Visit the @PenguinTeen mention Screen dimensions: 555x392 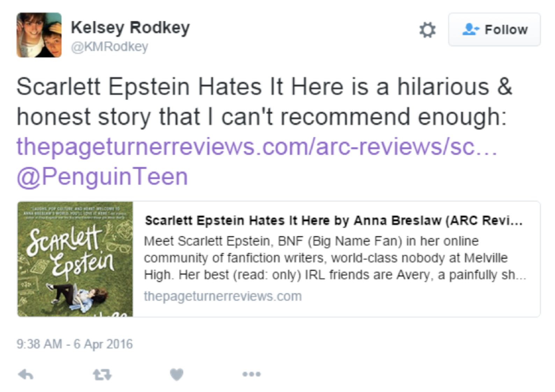[102, 176]
